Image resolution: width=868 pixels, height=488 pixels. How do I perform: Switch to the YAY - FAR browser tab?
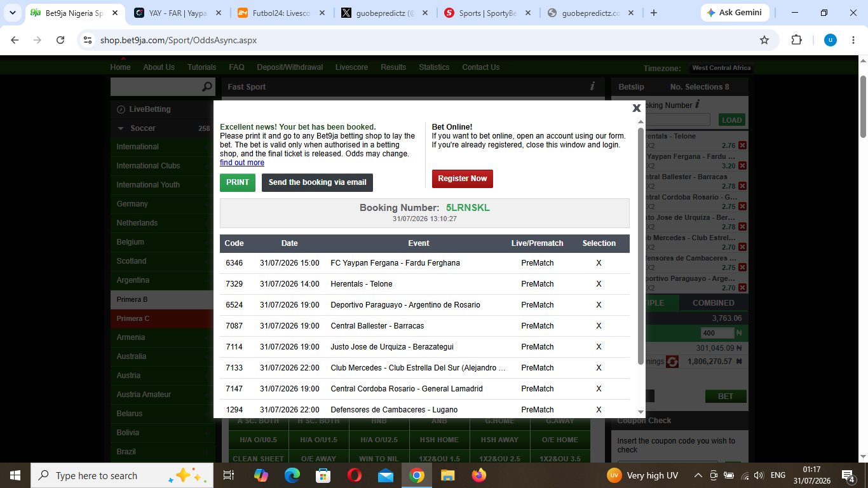point(177,13)
